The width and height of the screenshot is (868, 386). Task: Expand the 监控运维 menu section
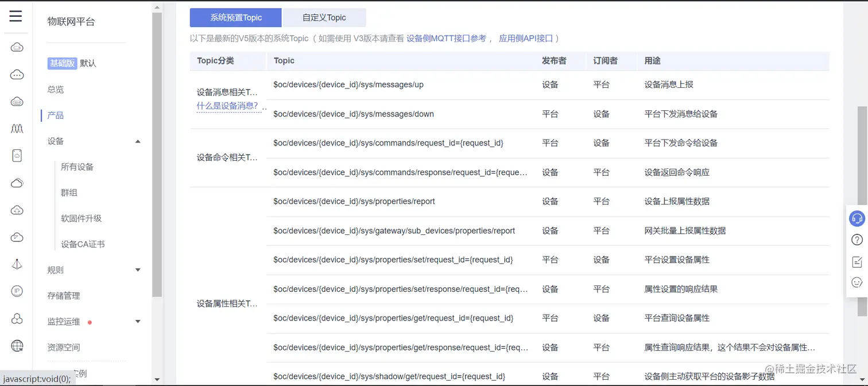[138, 322]
